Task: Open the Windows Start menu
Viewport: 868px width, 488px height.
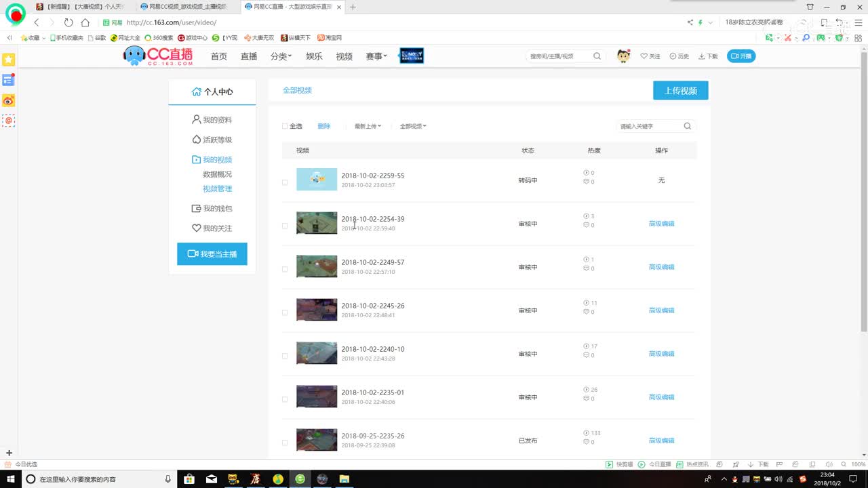Action: click(11, 479)
